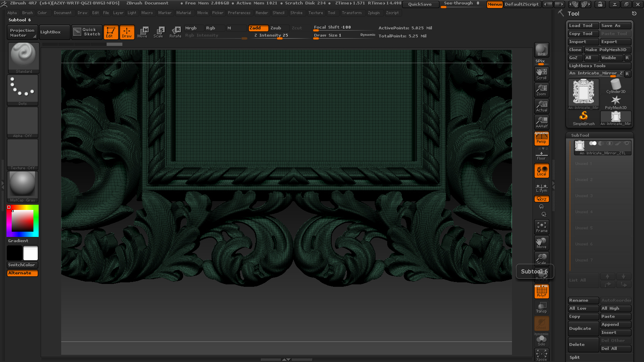This screenshot has width=644, height=362.
Task: Click the Actual size icon
Action: pyautogui.click(x=541, y=106)
